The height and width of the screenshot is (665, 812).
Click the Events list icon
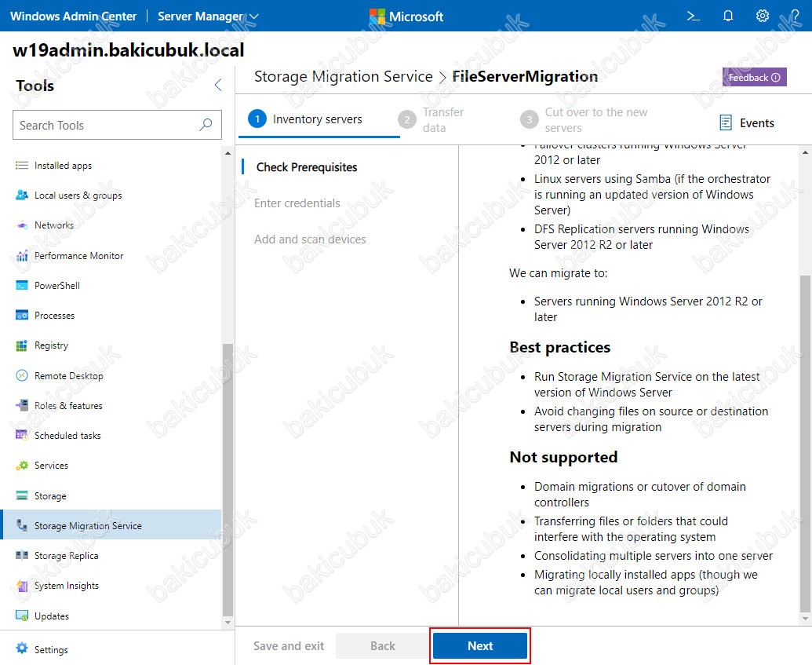(x=726, y=122)
